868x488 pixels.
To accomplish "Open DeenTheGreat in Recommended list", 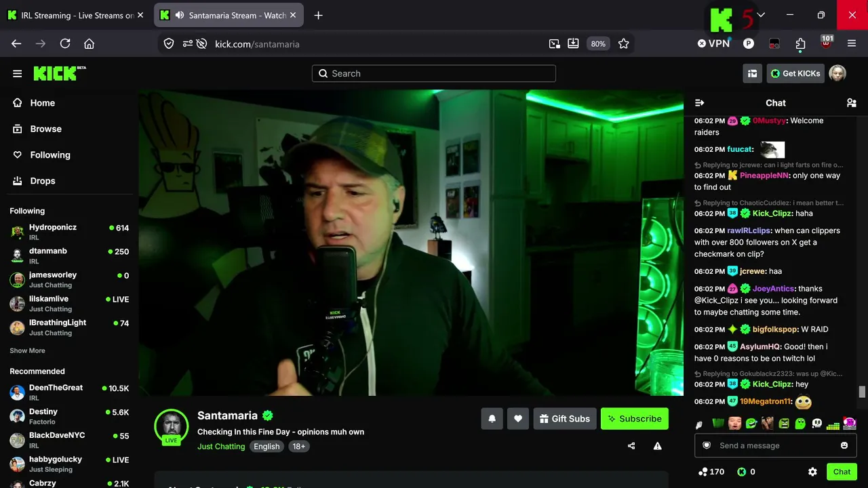I will [69, 392].
